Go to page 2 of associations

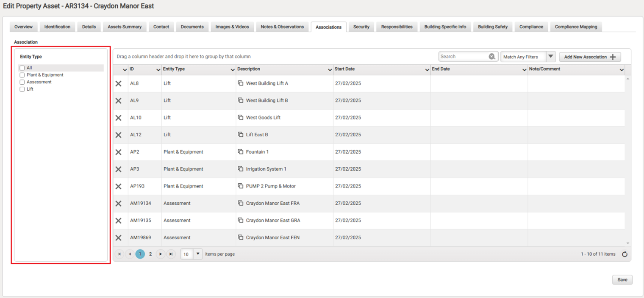150,254
